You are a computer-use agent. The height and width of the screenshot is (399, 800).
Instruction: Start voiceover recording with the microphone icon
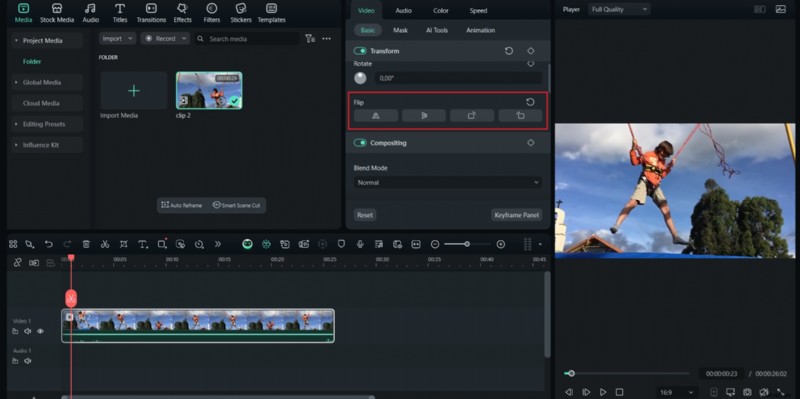[360, 244]
